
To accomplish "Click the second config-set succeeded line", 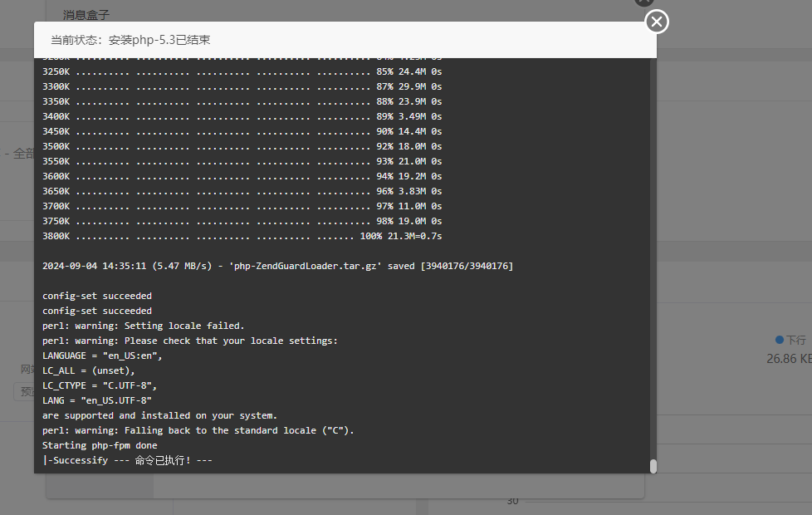I will click(x=97, y=311).
